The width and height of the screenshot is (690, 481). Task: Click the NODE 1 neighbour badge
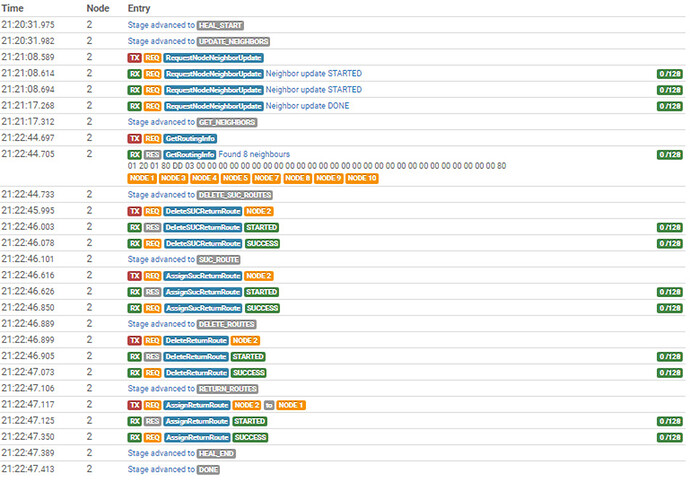click(142, 178)
